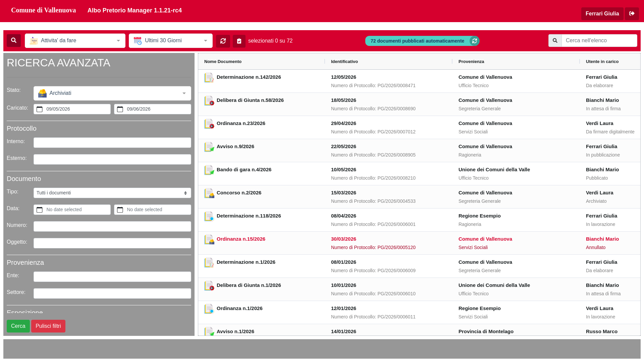
Task: Open Ordinanza n.15/2026 annulled document
Action: pos(241,239)
